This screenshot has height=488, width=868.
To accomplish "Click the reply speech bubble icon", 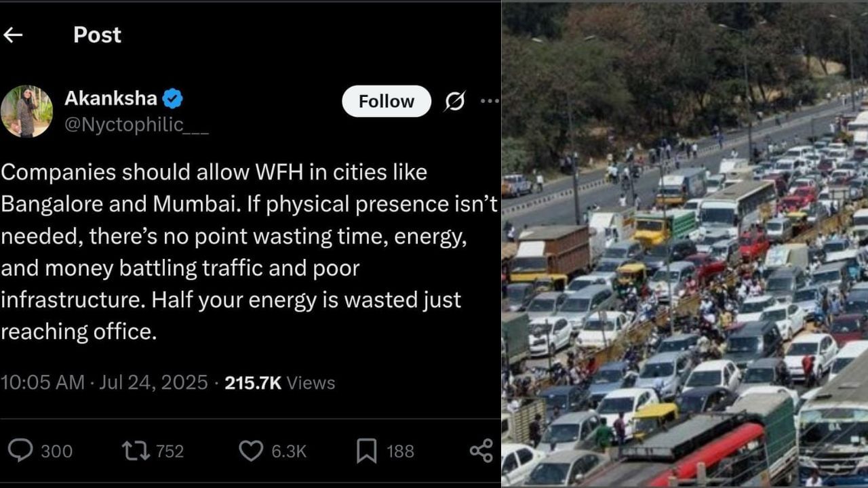I will tap(20, 451).
